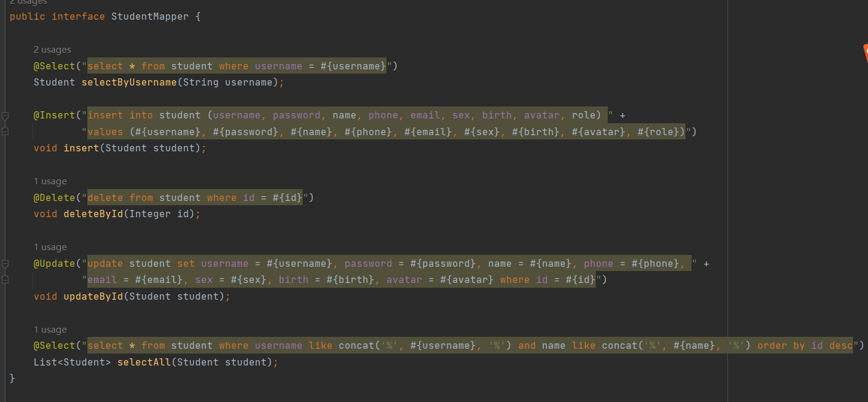The height and width of the screenshot is (402, 868).
Task: Open the '1 usage' hint above the selectAll query
Action: pos(50,330)
